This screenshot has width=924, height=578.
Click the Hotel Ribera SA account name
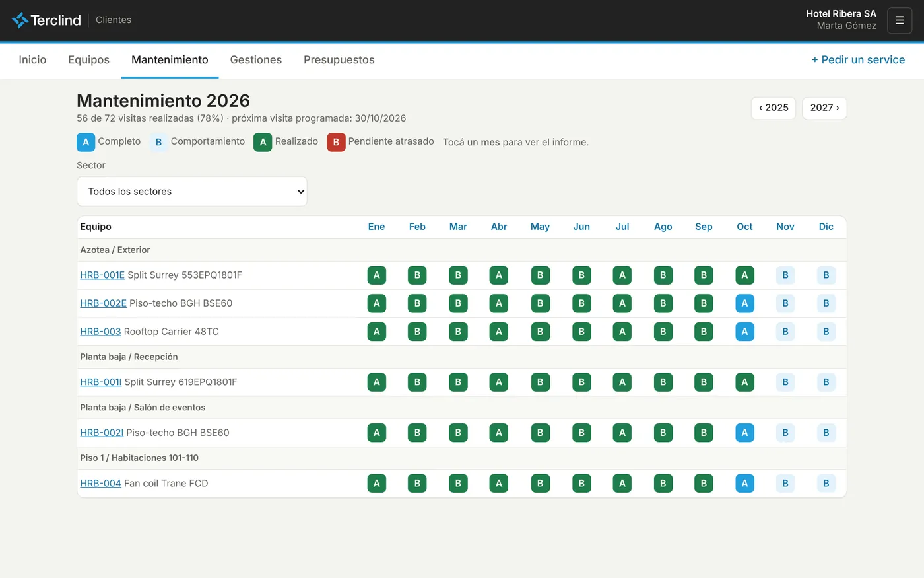841,13
